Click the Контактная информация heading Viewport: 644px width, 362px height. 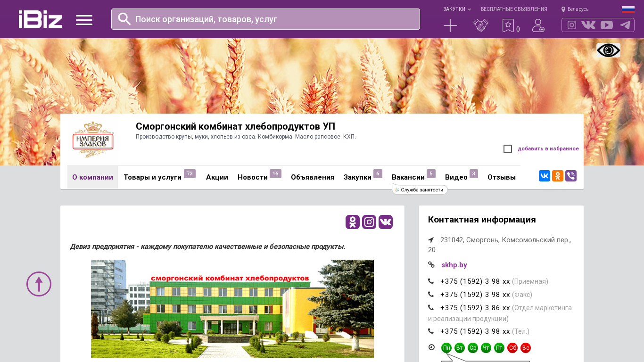[x=482, y=220]
